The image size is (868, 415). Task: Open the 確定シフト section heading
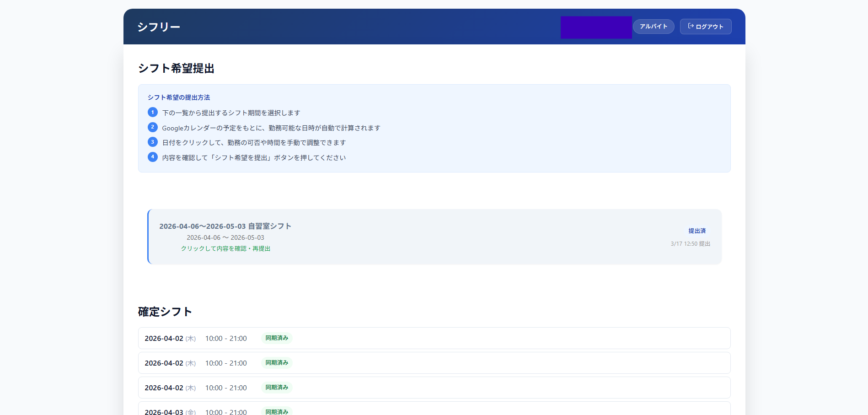click(165, 312)
